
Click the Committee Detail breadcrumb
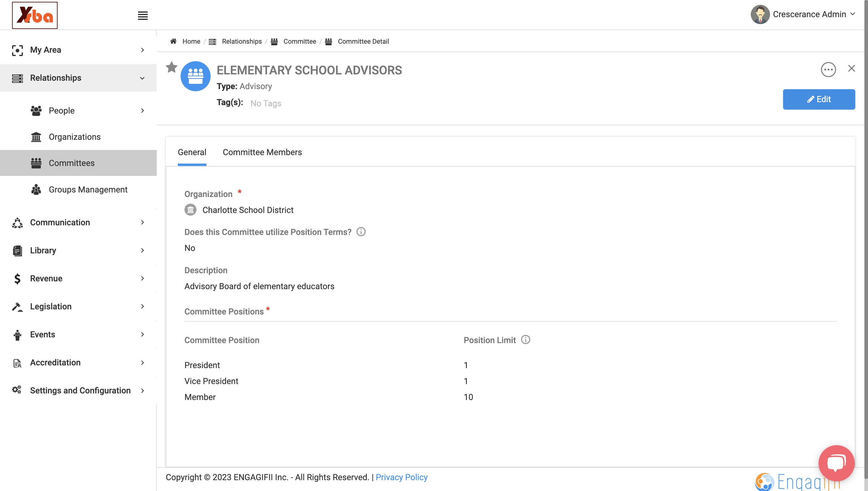(x=363, y=41)
